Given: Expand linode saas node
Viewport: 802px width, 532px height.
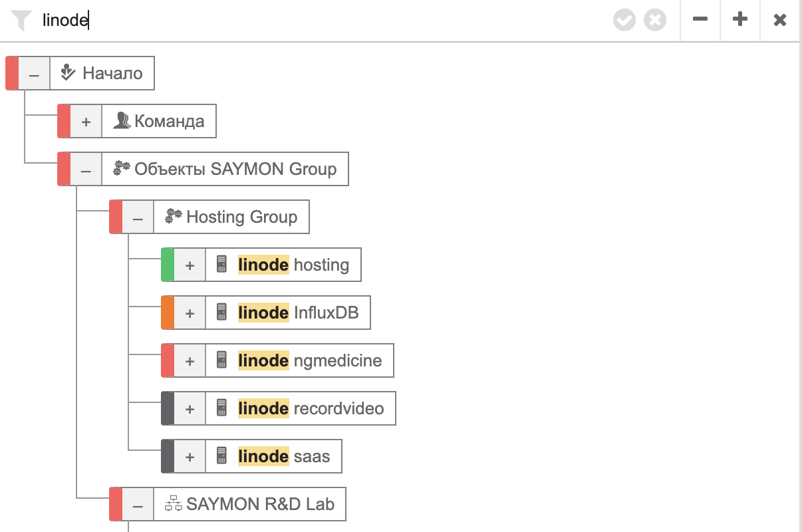Looking at the screenshot, I should pos(190,456).
